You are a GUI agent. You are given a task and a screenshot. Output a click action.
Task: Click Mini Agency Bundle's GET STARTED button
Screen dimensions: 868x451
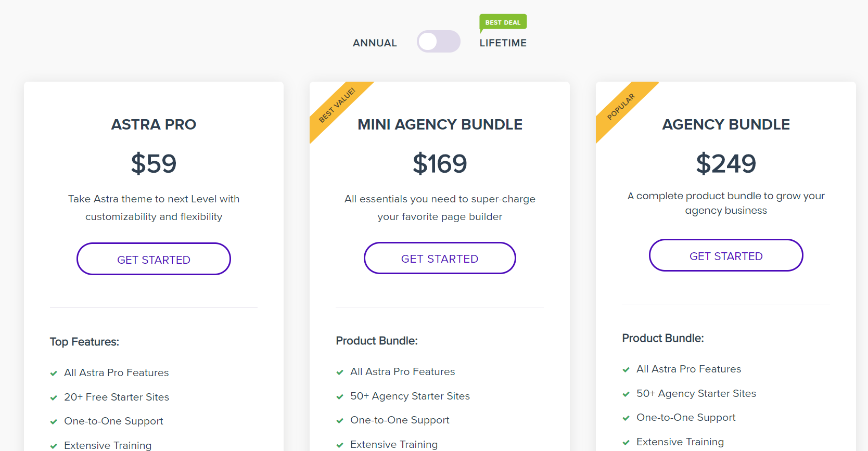pos(440,259)
